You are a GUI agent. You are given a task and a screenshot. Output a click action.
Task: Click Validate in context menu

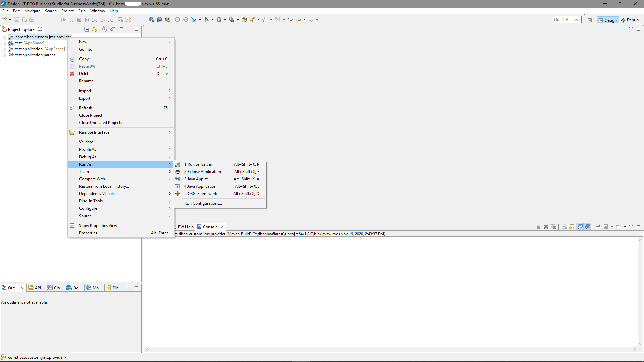(x=121, y=142)
